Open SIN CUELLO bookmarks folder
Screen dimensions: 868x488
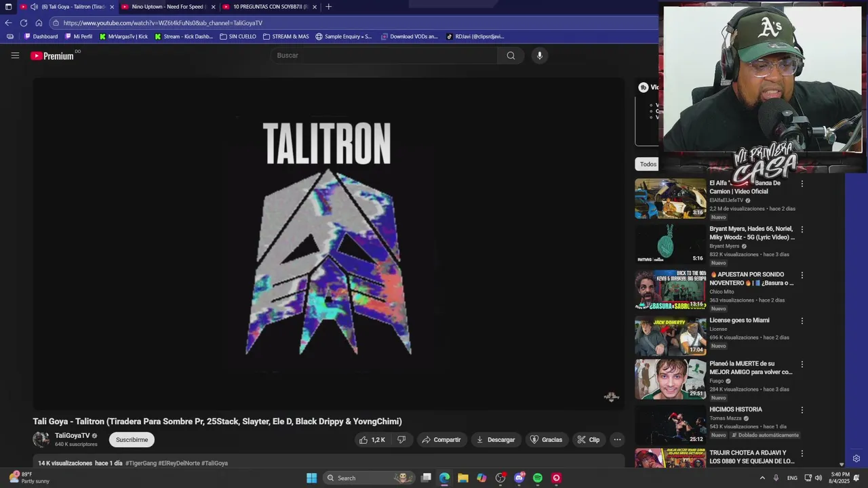tap(238, 37)
